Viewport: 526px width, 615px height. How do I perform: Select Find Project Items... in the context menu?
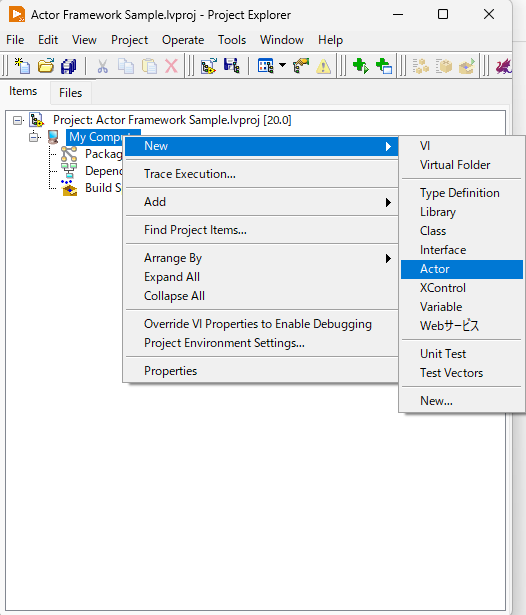tap(261, 230)
